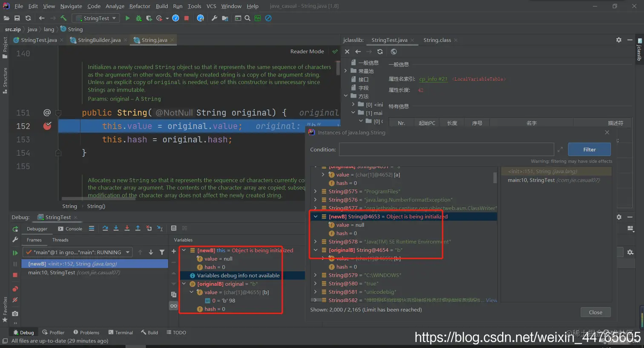Open Terminal tool window tab
644x348 pixels.
121,333
